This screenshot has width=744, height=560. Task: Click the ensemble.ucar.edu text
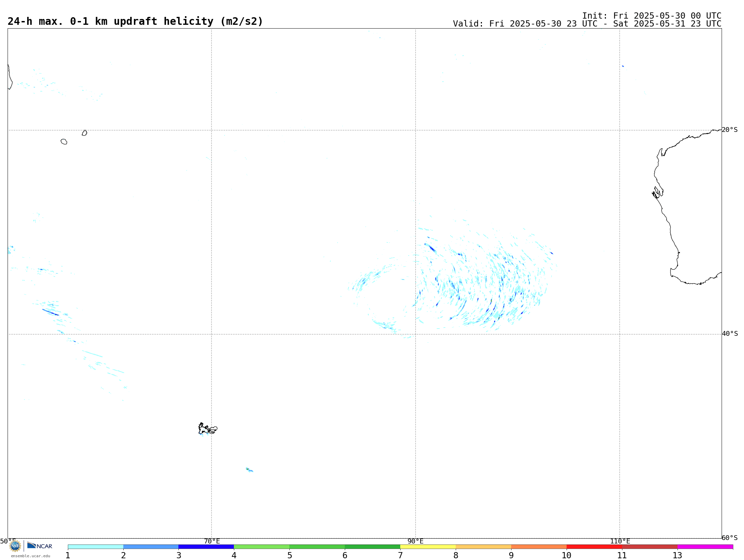pos(31,556)
